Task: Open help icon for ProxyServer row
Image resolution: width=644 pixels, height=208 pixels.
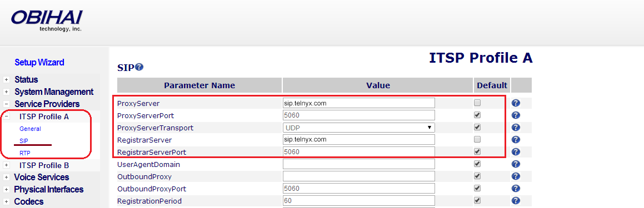Action: click(516, 103)
